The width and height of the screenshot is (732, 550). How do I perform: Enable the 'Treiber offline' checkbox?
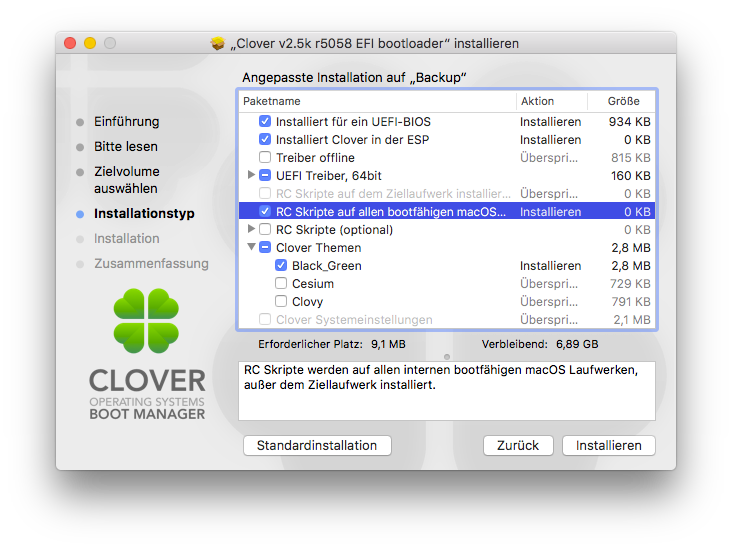coord(265,157)
